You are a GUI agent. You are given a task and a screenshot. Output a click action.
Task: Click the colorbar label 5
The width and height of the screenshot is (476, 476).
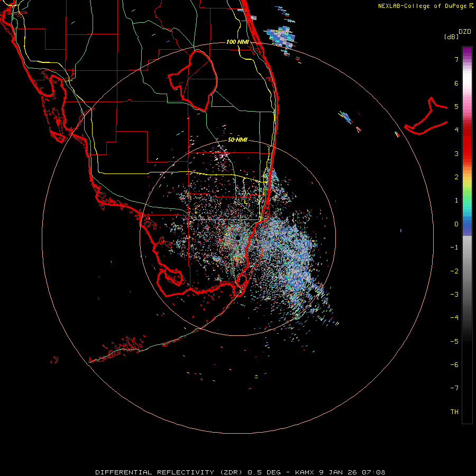point(456,106)
